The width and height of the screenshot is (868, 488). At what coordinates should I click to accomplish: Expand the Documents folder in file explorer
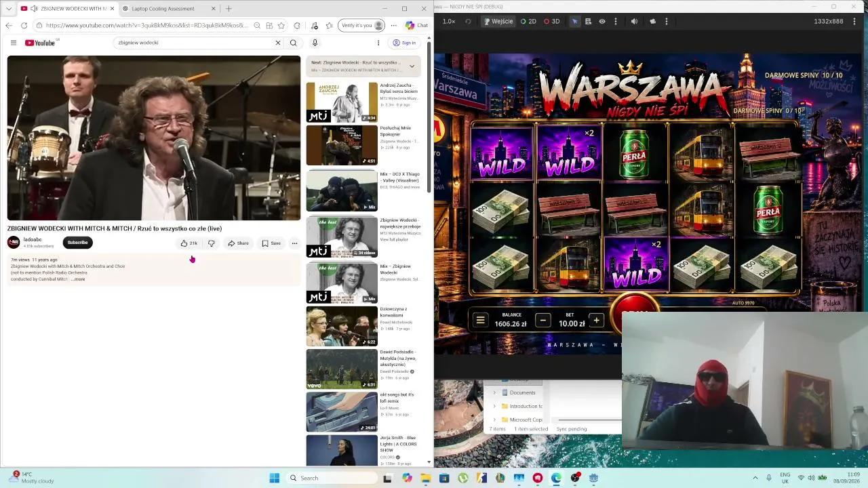click(x=494, y=392)
